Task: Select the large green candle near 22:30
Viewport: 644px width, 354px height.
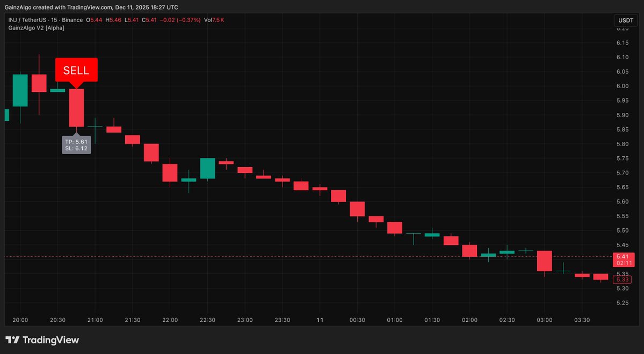Action: tap(207, 169)
